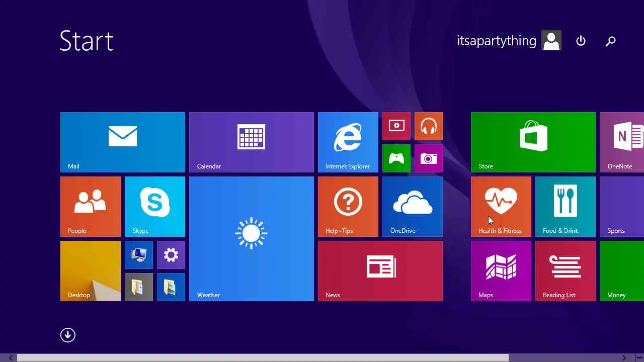Open the Money tile
Viewport: 644px width, 362px height.
pyautogui.click(x=622, y=271)
